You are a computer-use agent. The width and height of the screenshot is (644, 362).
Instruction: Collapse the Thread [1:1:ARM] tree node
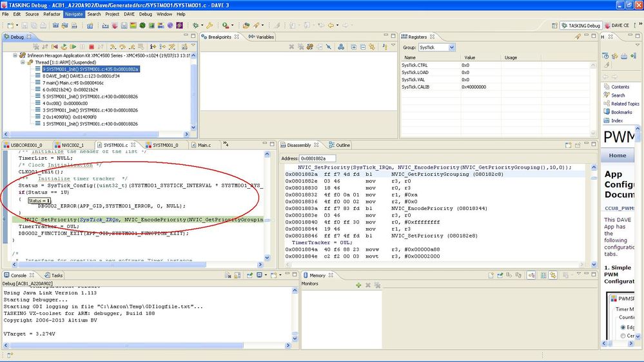pos(23,62)
